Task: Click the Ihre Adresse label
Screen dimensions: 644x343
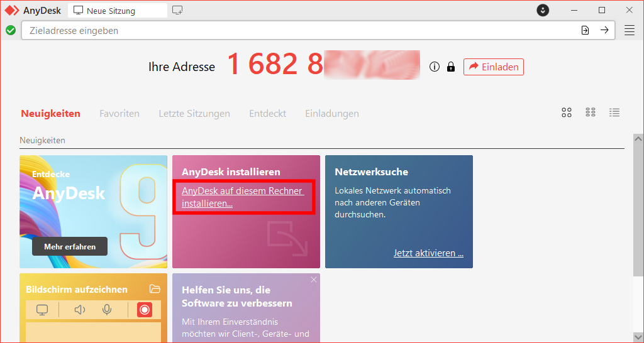Action: 182,67
